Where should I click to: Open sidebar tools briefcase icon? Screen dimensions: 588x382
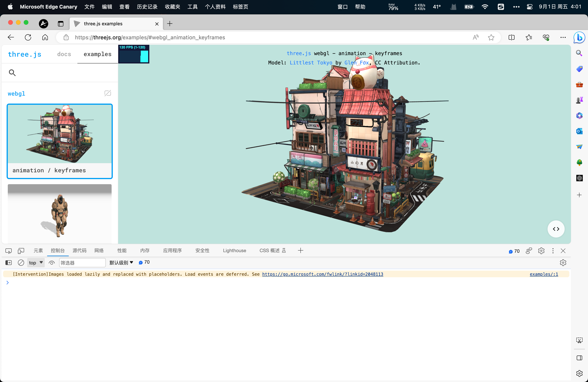[x=579, y=85]
